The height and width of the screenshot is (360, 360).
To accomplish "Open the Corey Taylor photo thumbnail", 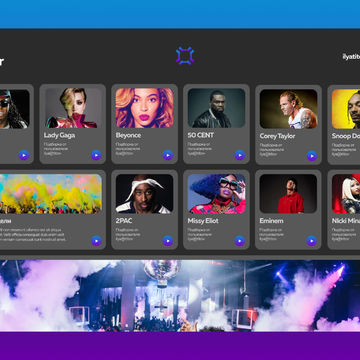I will pos(288,109).
